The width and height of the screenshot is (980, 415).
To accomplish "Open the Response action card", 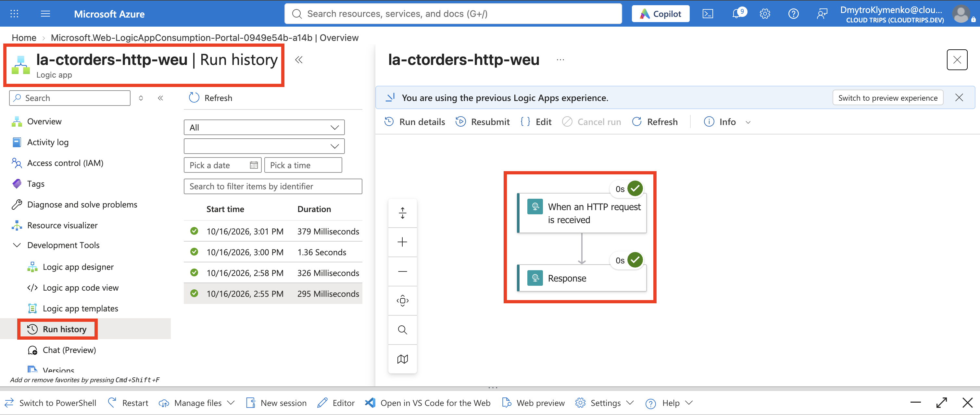I will click(582, 278).
